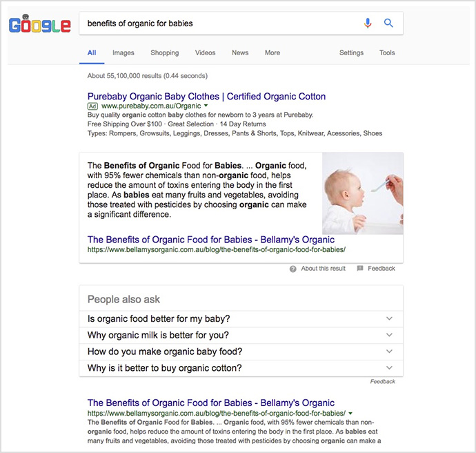476x453 pixels.
Task: Activate voice search microphone icon
Action: pos(368,23)
